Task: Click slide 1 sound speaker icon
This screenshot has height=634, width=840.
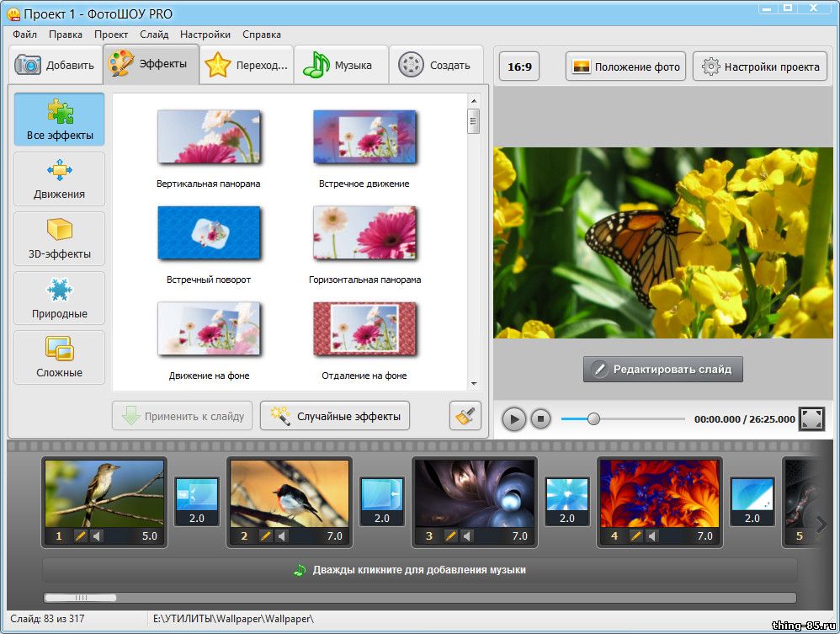Action: (x=96, y=536)
